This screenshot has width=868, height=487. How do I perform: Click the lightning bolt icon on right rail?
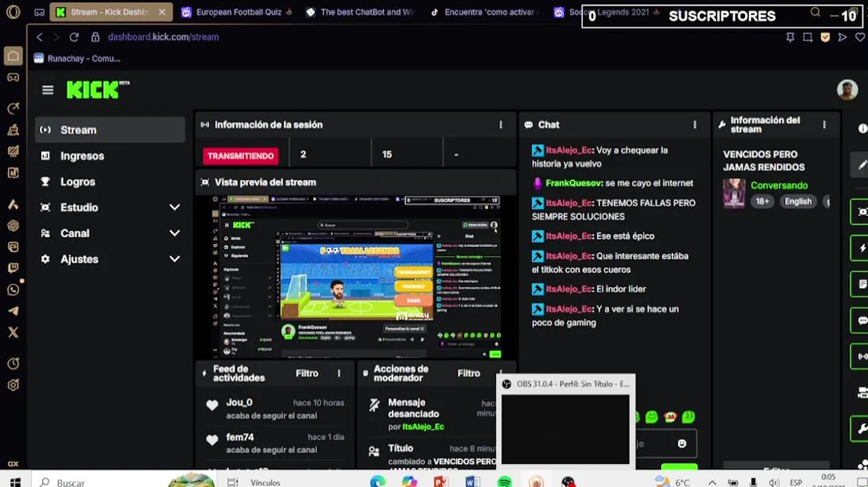[x=862, y=248]
